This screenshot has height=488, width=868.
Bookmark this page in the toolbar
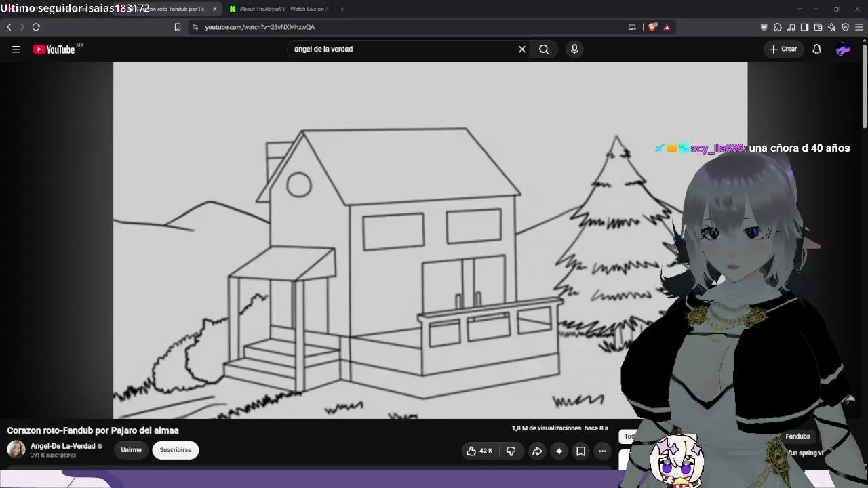point(178,27)
